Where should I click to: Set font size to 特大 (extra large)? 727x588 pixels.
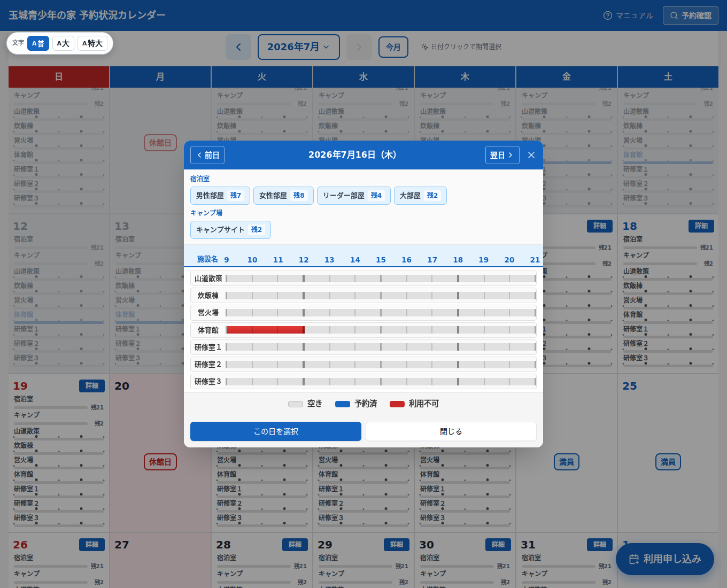(x=92, y=43)
